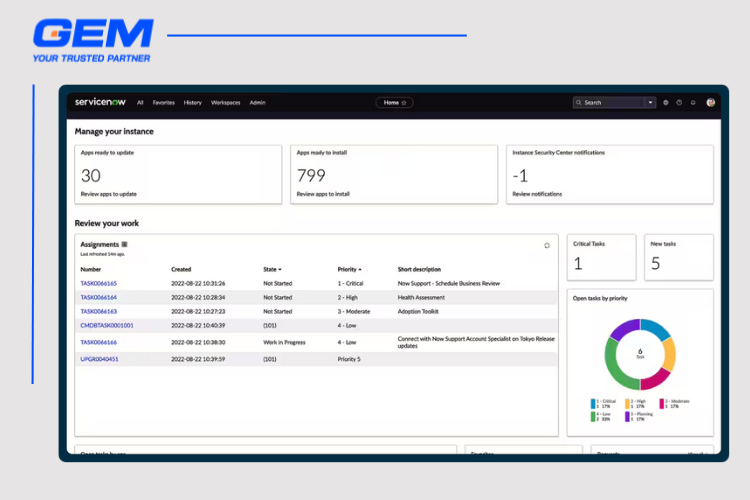The width and height of the screenshot is (750, 500).
Task: Open the Admin menu
Action: [x=257, y=102]
